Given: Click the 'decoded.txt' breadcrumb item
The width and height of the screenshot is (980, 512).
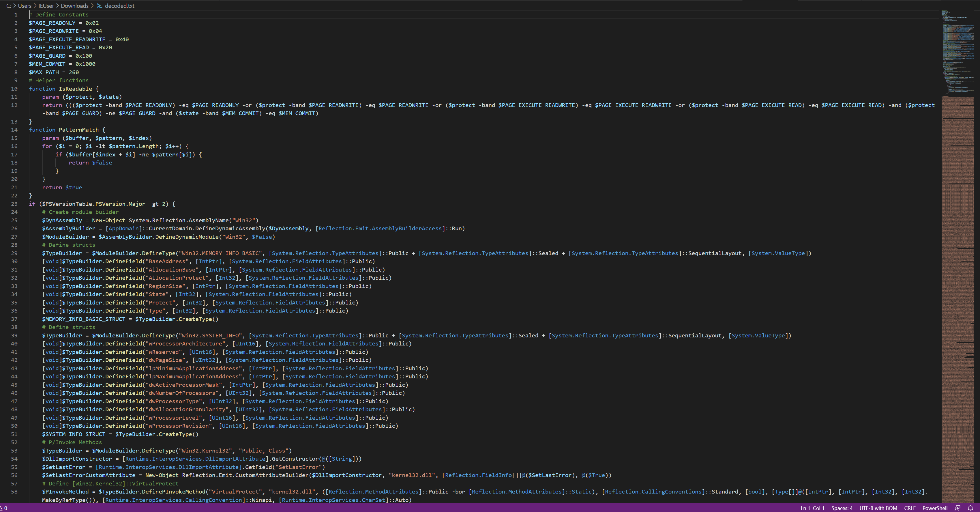Looking at the screenshot, I should pyautogui.click(x=119, y=6).
